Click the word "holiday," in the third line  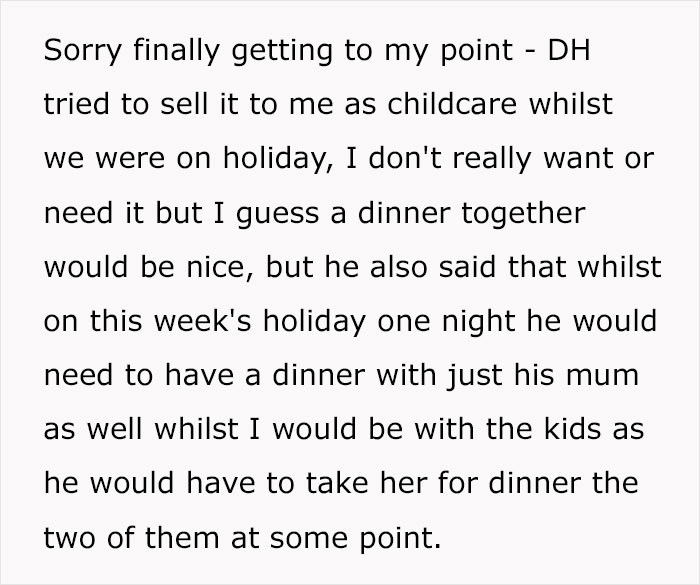click(x=278, y=160)
